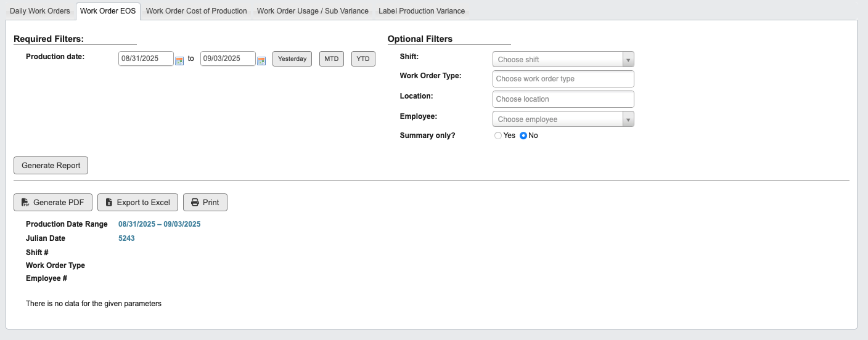868x340 pixels.
Task: Expand the employee dropdown arrow
Action: point(628,119)
